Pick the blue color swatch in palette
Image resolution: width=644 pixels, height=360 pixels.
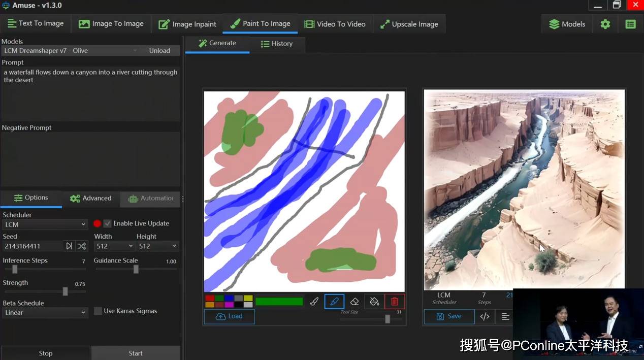(229, 299)
